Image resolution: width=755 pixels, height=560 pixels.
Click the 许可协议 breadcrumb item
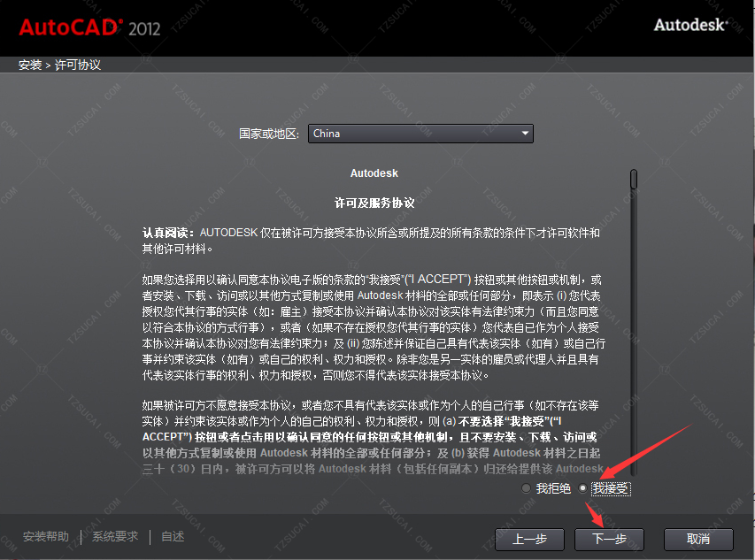click(x=78, y=65)
